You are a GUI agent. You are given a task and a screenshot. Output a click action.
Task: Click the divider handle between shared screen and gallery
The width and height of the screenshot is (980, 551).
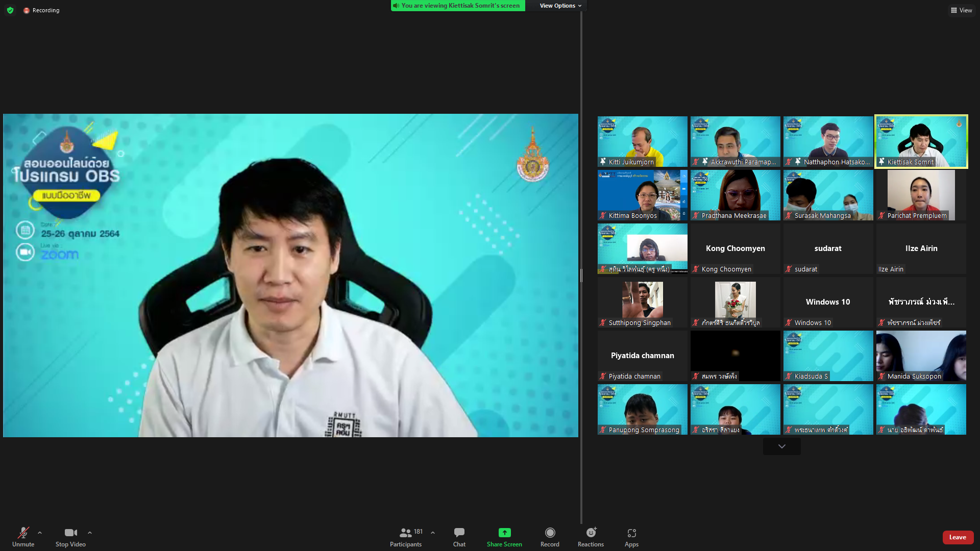click(581, 275)
